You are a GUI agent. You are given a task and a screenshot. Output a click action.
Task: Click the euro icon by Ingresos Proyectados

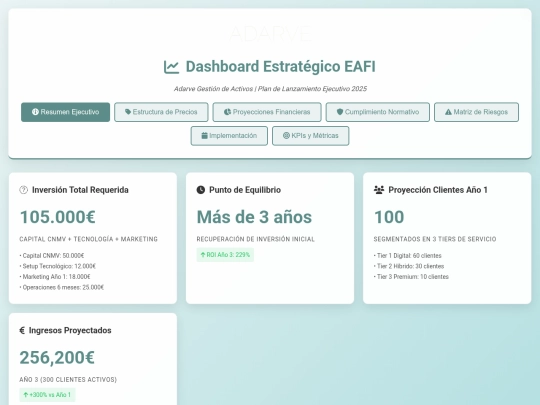[22, 331]
